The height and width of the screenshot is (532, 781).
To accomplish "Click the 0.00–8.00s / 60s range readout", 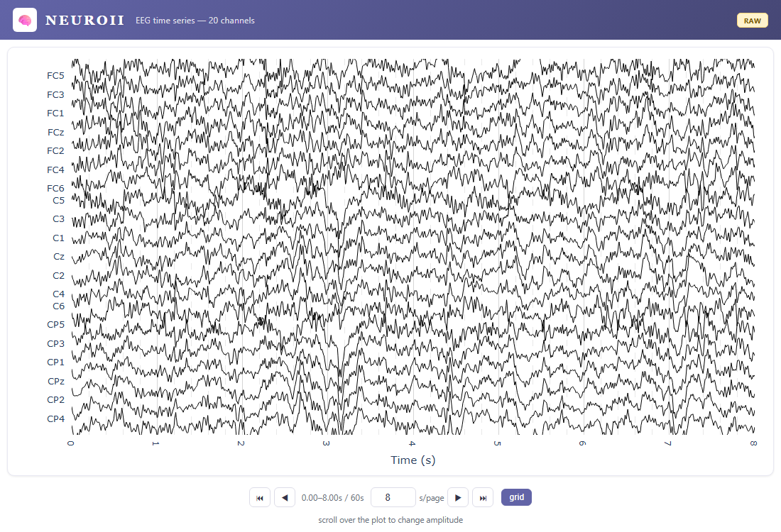I will coord(333,498).
